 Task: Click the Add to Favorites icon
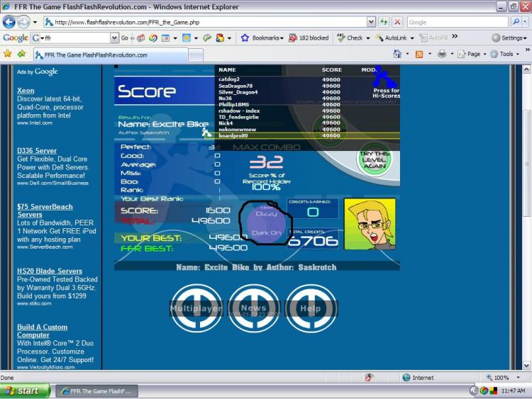pos(22,54)
